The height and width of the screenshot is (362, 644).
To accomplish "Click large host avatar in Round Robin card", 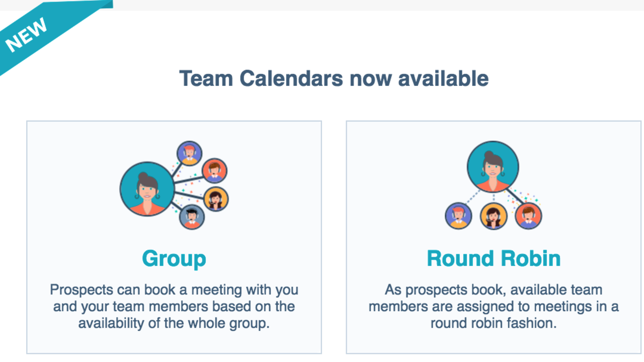I will [x=493, y=167].
